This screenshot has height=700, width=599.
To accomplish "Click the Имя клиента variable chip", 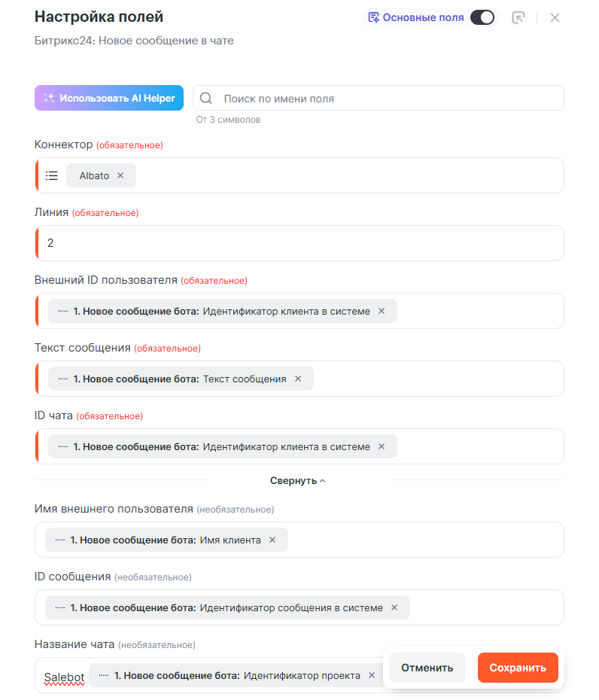I will (x=166, y=540).
